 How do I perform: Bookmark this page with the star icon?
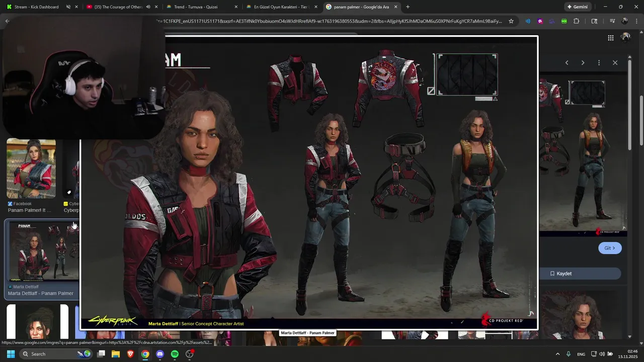point(511,21)
